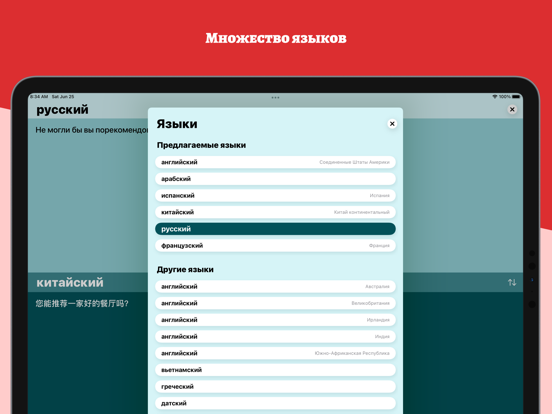Choose английский (Индия)
The height and width of the screenshot is (414, 552).
click(275, 337)
